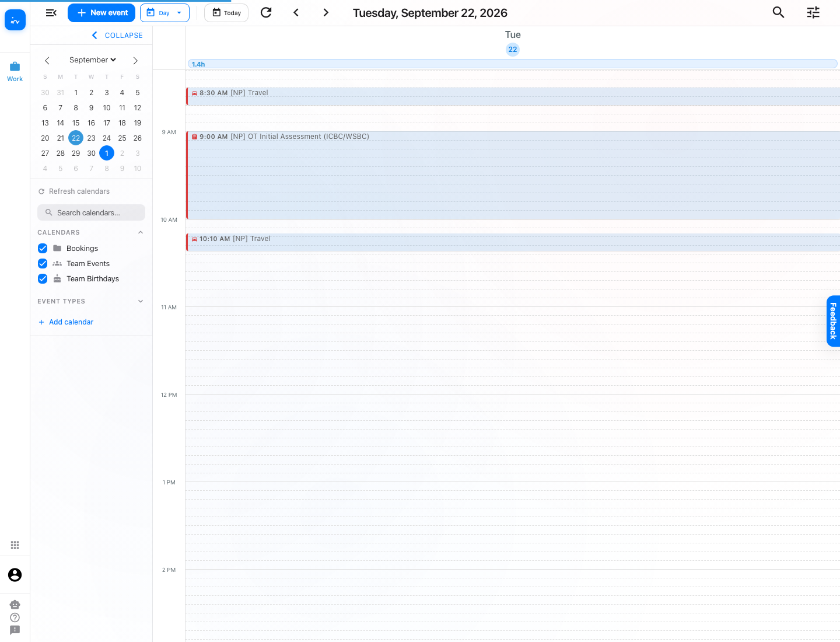The image size is (840, 642).
Task: Open the 9:00 AM OT Initial Assessment event
Action: [513, 175]
